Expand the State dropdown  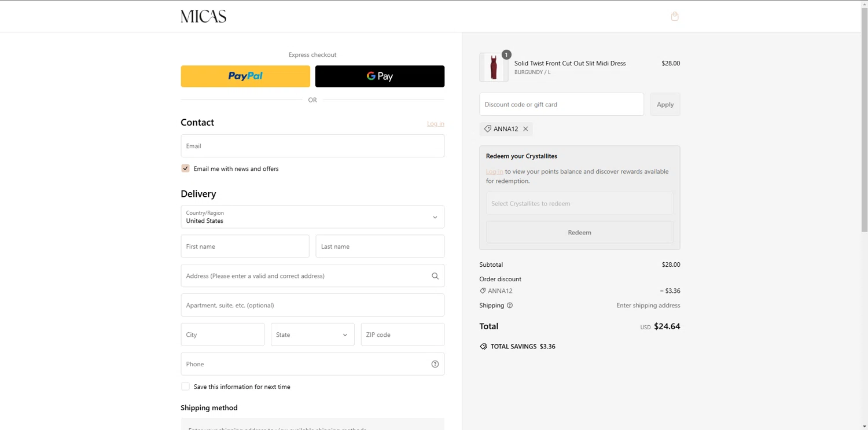coord(312,335)
